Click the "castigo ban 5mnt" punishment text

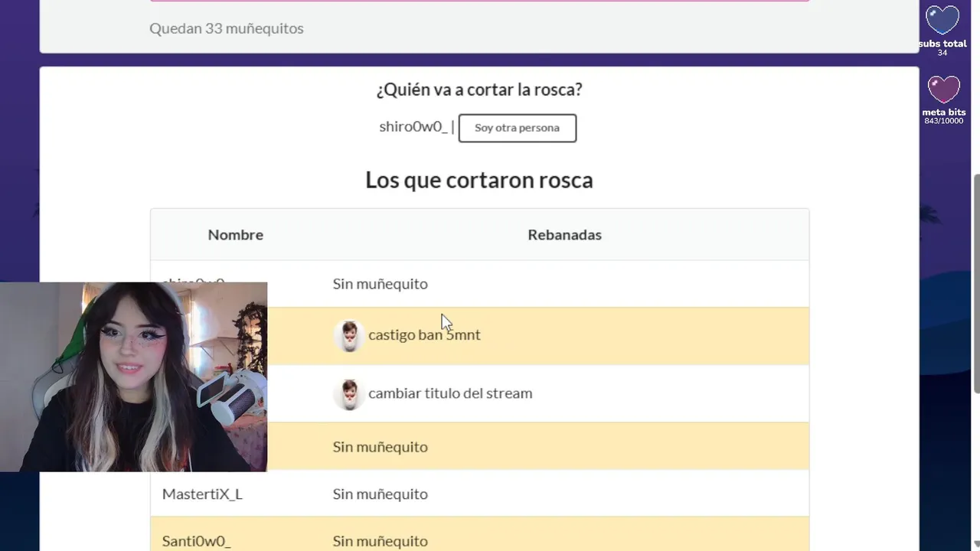424,335
